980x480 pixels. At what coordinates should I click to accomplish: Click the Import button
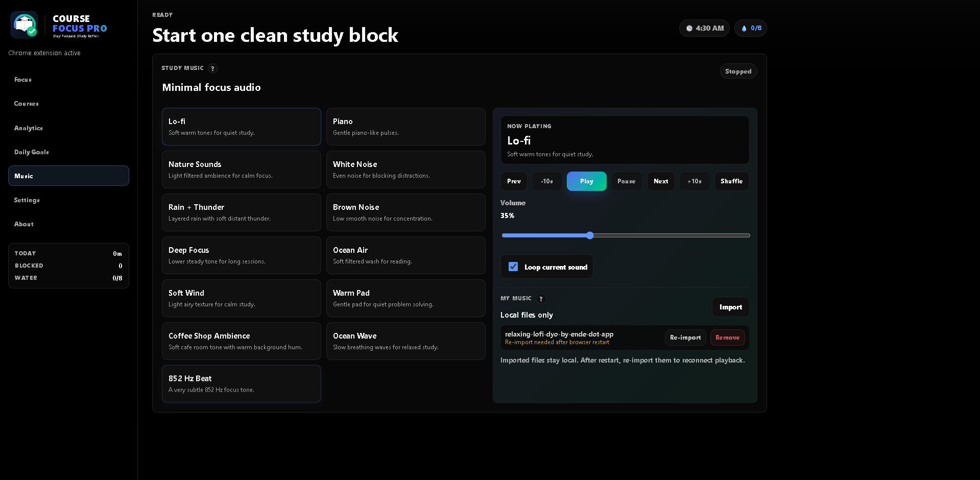pos(731,307)
